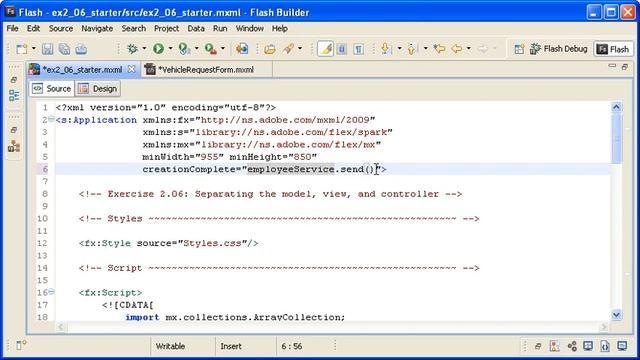Viewport: 640px width, 360px height.
Task: Click the Back navigation arrow
Action: 456,49
